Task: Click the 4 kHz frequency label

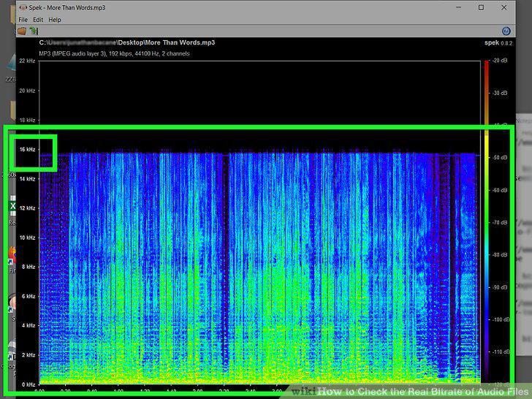Action: pyautogui.click(x=28, y=325)
